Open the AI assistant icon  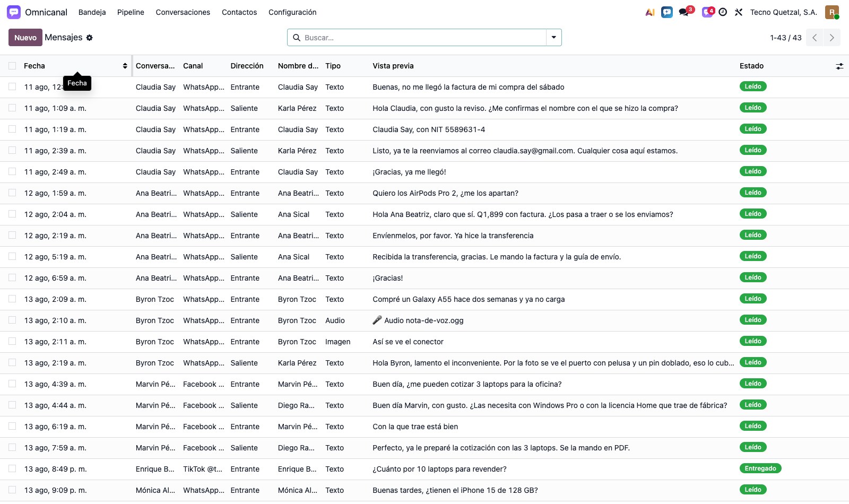point(650,12)
